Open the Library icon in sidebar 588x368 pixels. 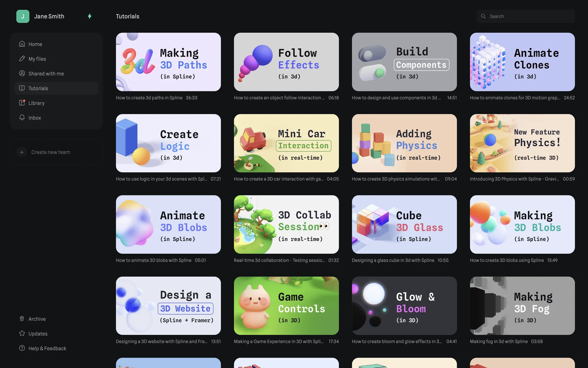pyautogui.click(x=22, y=103)
